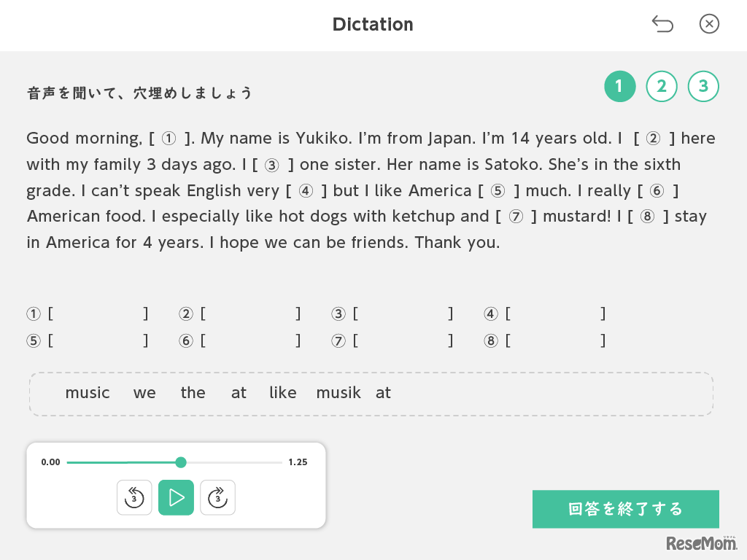Click answer blank ① to fill it
The image size is (747, 560).
[x=97, y=314]
